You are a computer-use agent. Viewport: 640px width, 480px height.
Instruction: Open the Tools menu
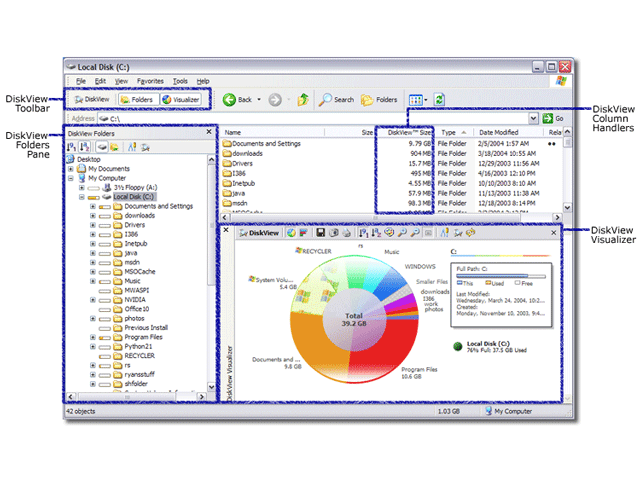click(x=180, y=81)
